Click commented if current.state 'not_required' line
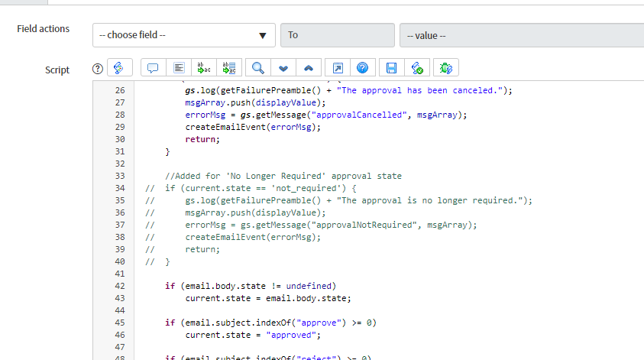 pyautogui.click(x=251, y=188)
